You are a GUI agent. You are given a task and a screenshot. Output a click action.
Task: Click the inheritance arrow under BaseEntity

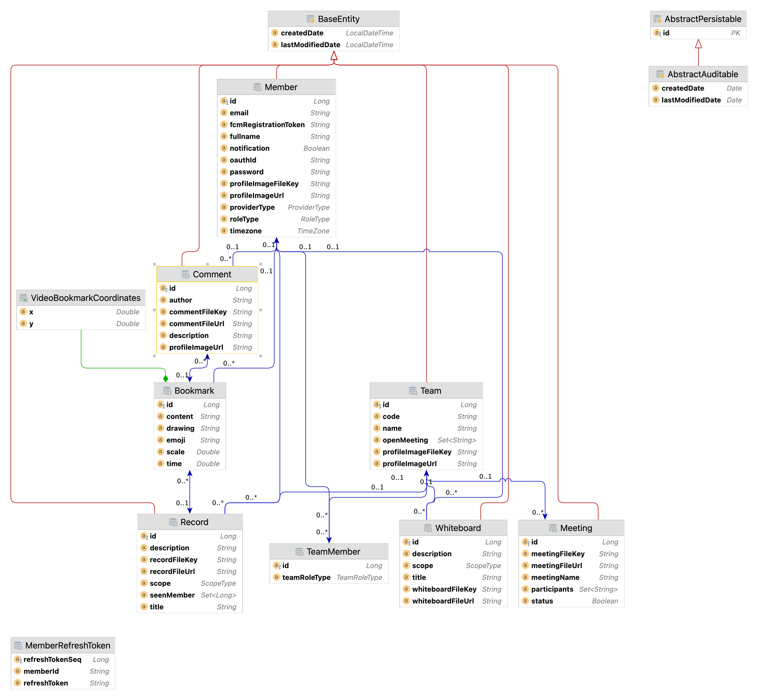(x=334, y=56)
